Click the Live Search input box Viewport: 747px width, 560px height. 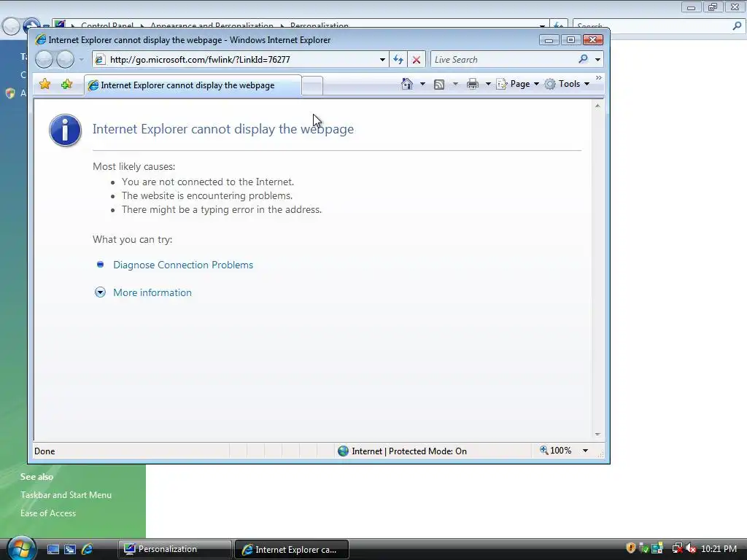503,60
